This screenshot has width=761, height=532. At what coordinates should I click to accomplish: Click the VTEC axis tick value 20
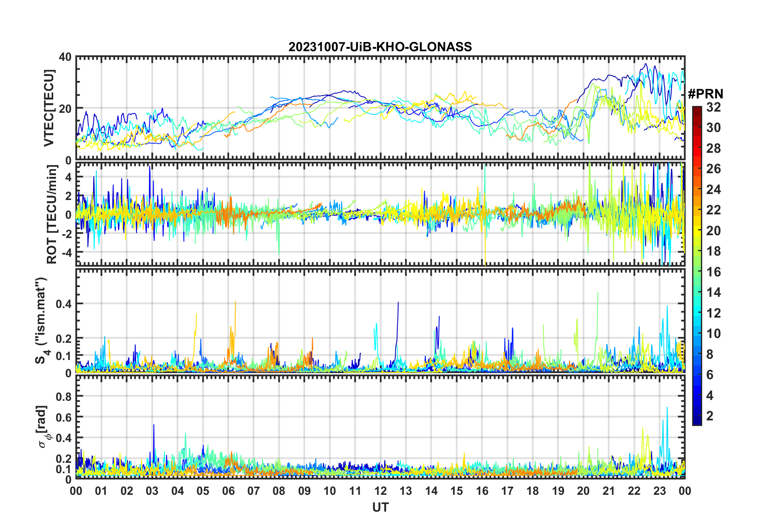coord(65,109)
